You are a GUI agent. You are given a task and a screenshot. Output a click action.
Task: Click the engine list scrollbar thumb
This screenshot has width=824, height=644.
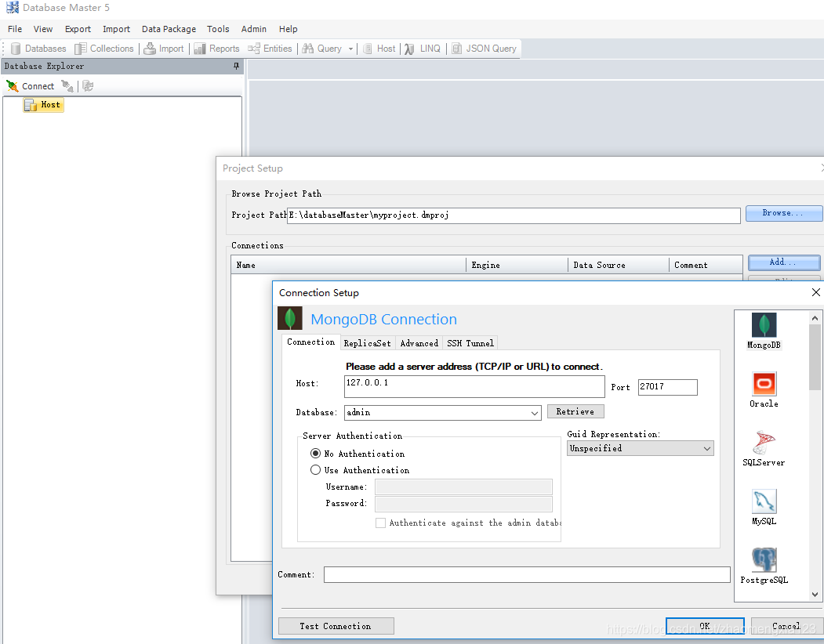815,357
